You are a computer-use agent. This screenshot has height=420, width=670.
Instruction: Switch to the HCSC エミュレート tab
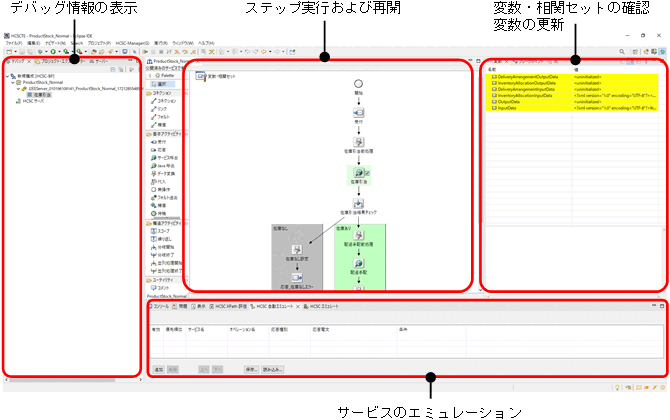321,306
